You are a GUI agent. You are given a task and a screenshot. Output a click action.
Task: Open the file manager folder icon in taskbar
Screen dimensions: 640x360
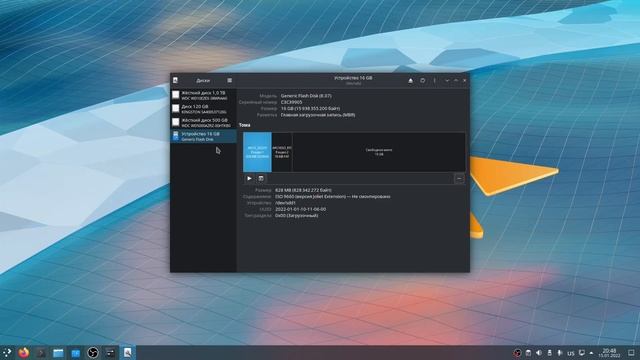point(58,353)
